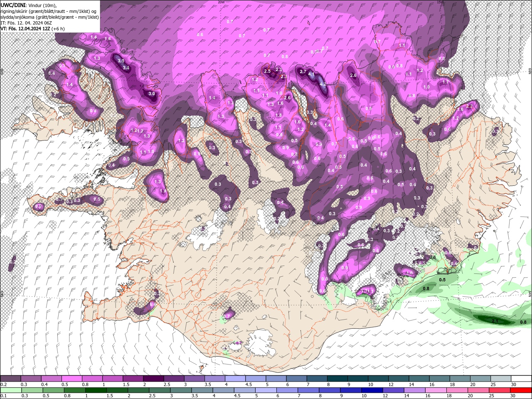Click the 'rigning/skúrir (grænt/blátt/rautt' legend description line
The image size is (532, 399).
click(x=49, y=11)
